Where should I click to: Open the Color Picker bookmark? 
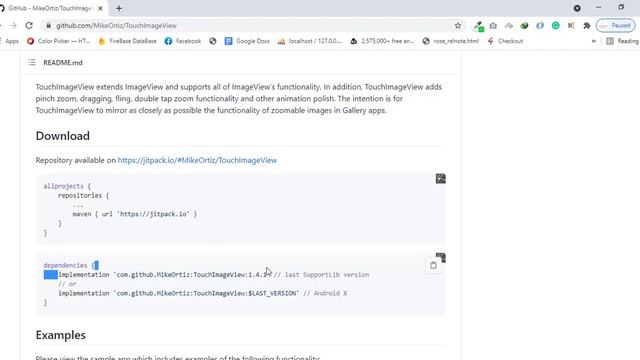(x=59, y=41)
